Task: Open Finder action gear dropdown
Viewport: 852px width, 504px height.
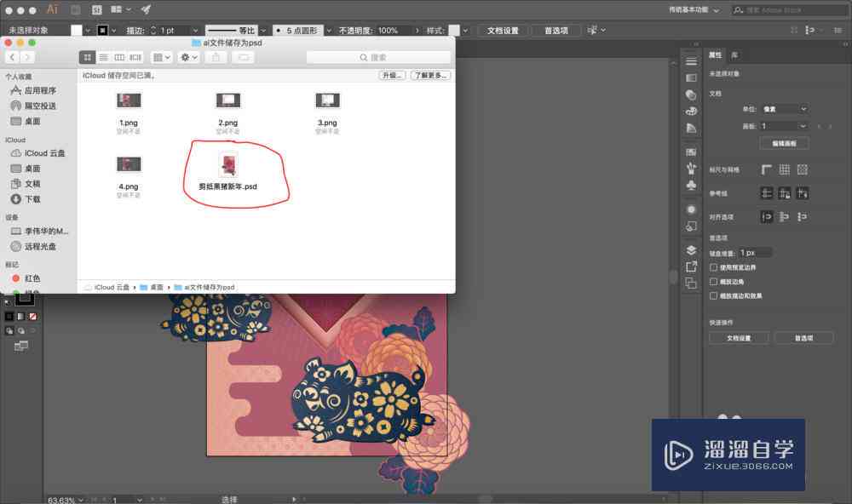Action: (189, 57)
